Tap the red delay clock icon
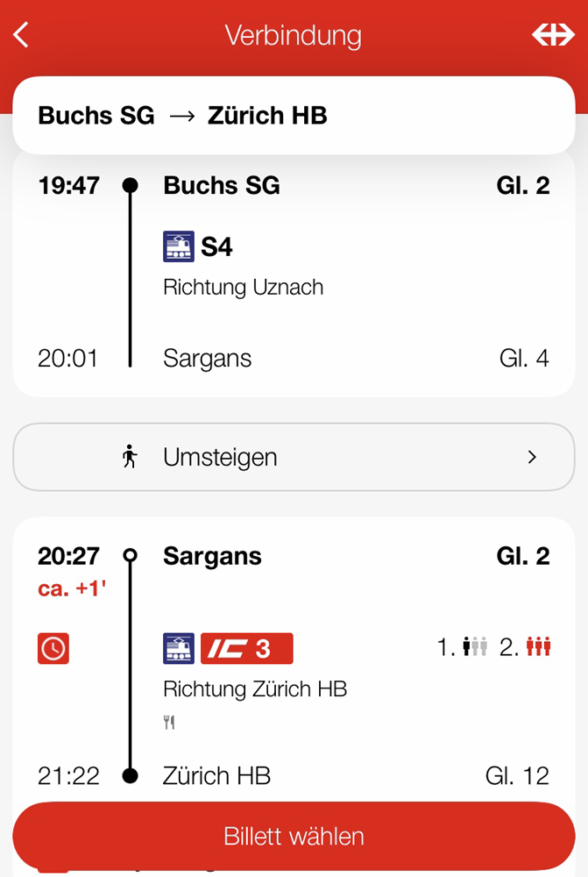Screen dimensions: 588x877 pos(53,648)
